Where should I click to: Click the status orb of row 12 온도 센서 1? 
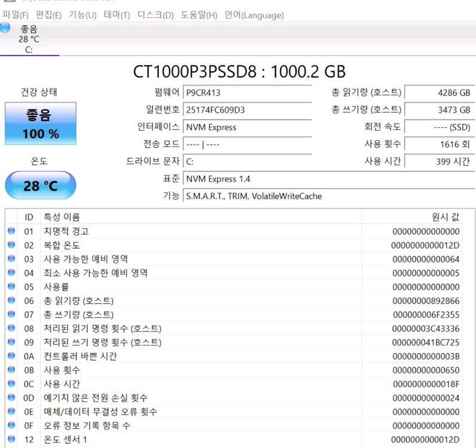click(11, 439)
